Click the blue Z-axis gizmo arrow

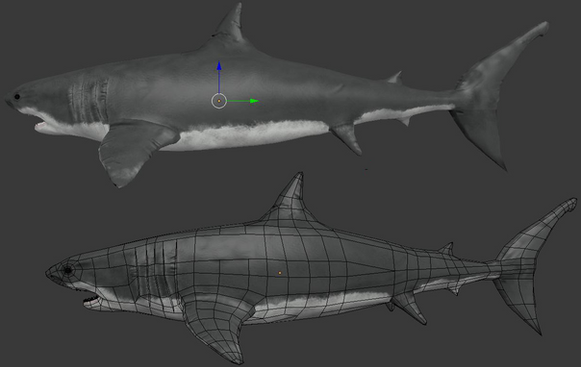click(219, 77)
